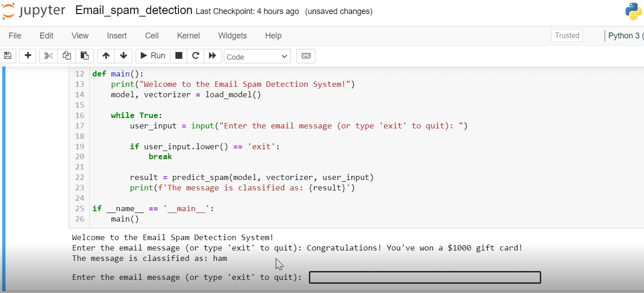Paste cells below icon
This screenshot has height=293, width=644.
click(x=85, y=56)
